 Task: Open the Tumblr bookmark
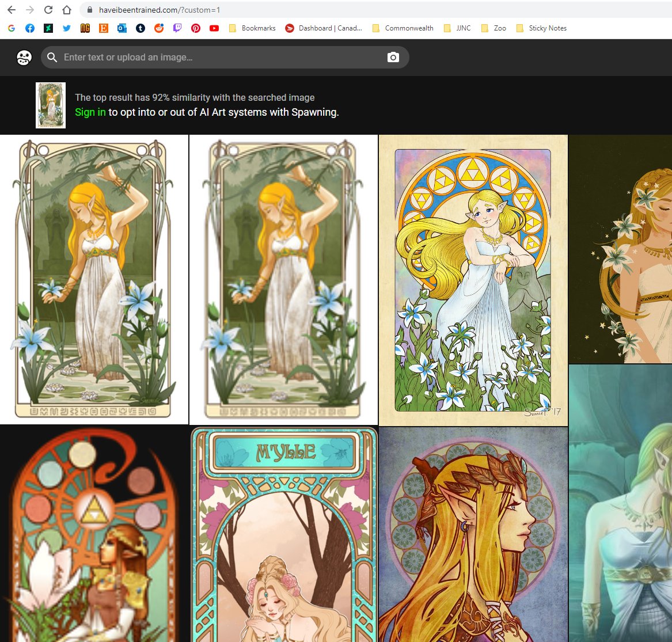point(140,28)
